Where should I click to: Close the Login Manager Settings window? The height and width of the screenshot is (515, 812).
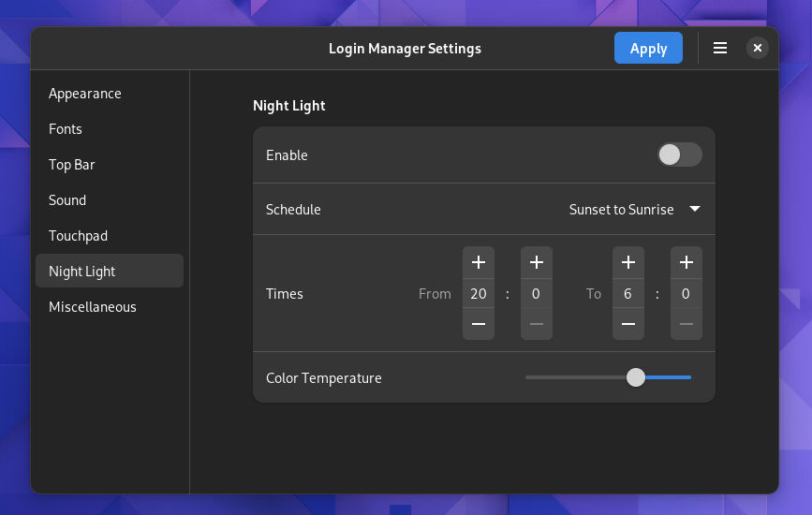tap(758, 49)
